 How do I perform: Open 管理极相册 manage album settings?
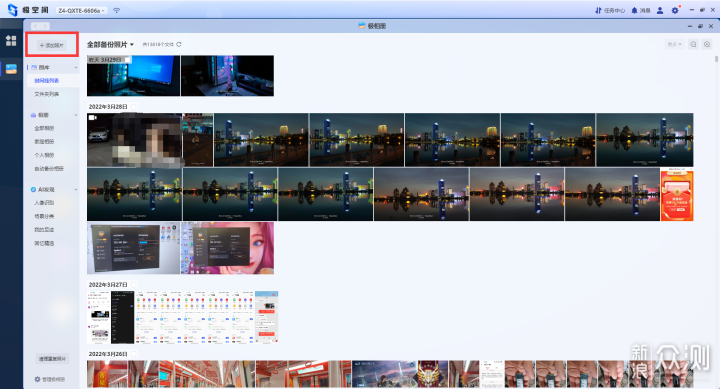pos(50,379)
